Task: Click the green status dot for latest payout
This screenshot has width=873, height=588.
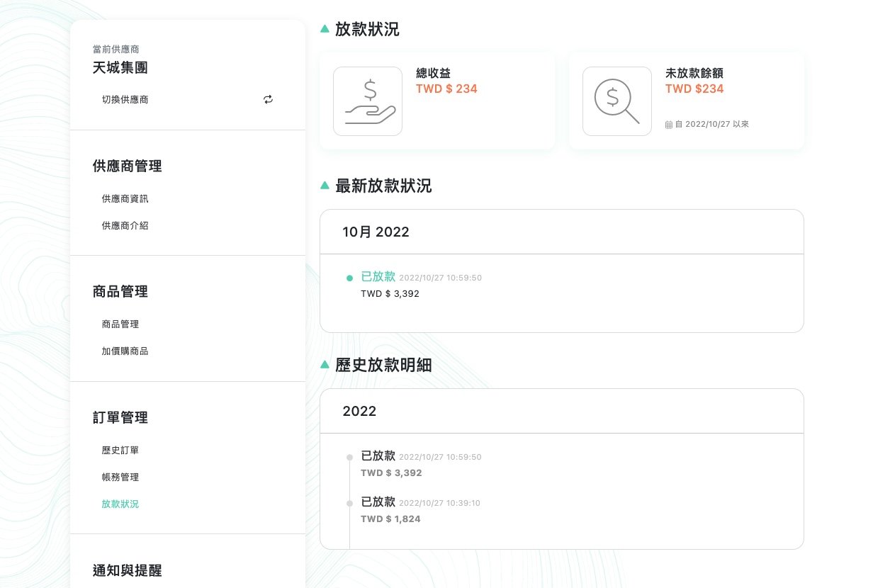Action: [x=349, y=278]
